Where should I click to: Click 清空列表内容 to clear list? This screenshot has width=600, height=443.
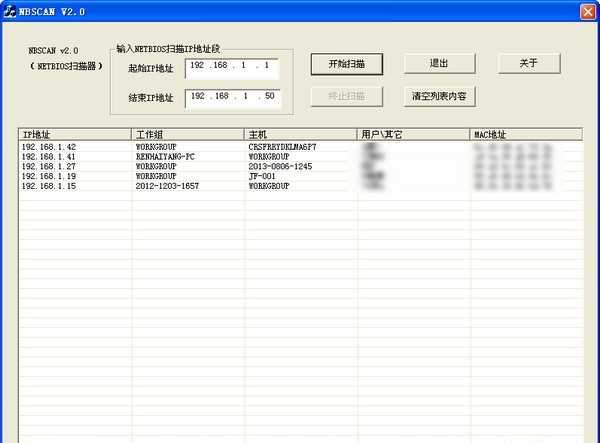coord(439,96)
